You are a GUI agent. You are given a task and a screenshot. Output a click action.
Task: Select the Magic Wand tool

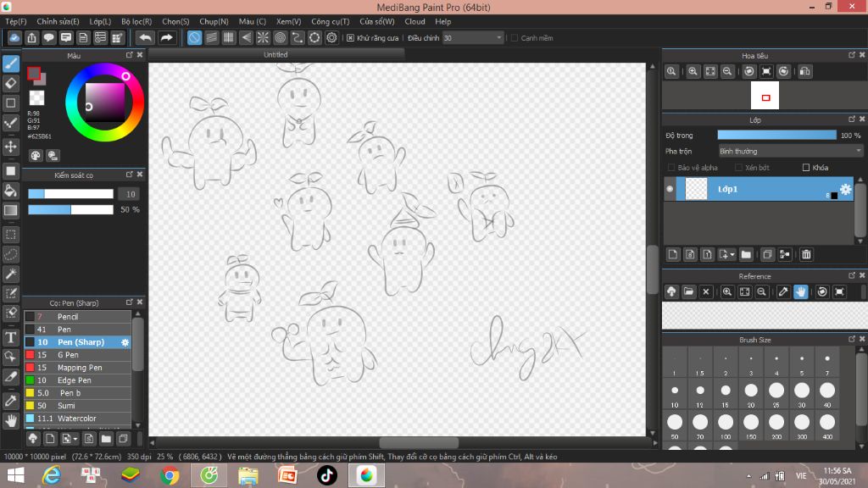click(x=11, y=274)
